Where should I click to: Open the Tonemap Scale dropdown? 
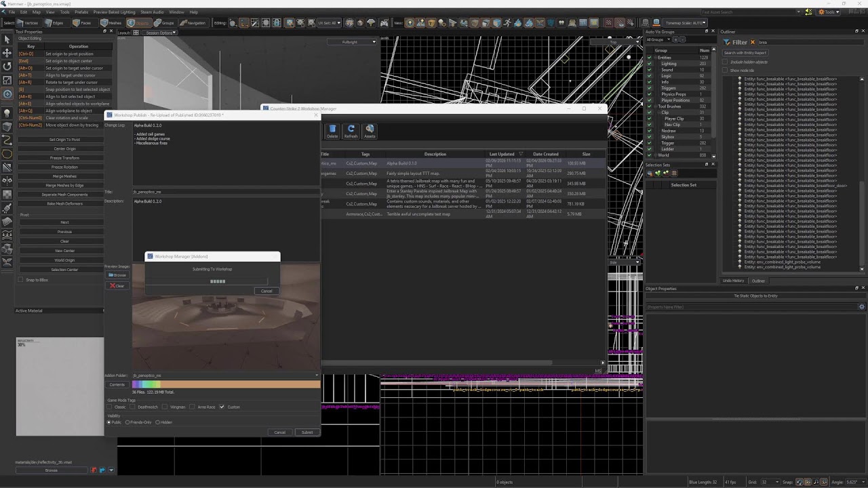tap(686, 22)
